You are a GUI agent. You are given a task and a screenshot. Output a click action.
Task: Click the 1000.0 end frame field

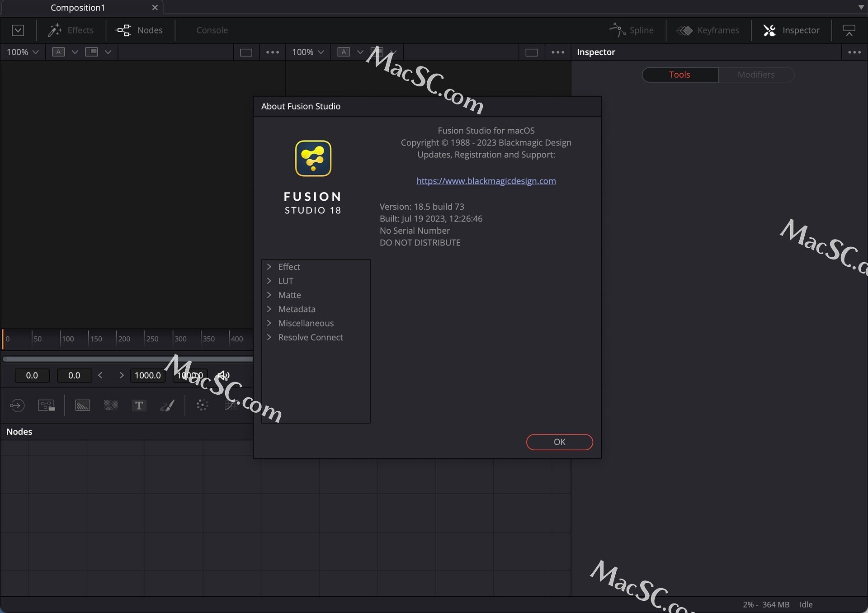(x=148, y=375)
